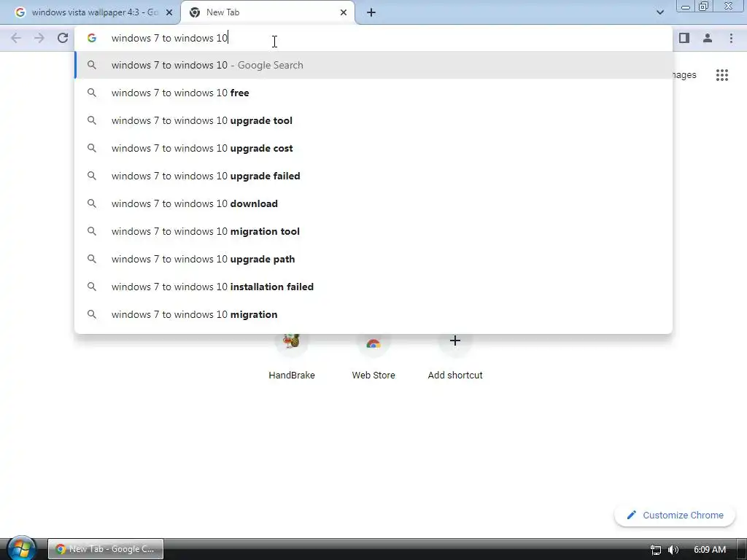747x560 pixels.
Task: Select the New Tab tab
Action: click(267, 12)
